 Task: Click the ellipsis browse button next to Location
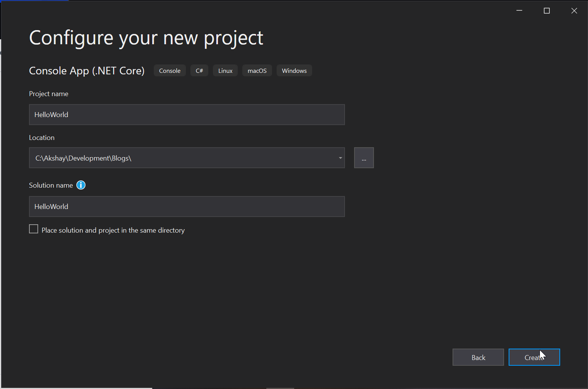[364, 158]
